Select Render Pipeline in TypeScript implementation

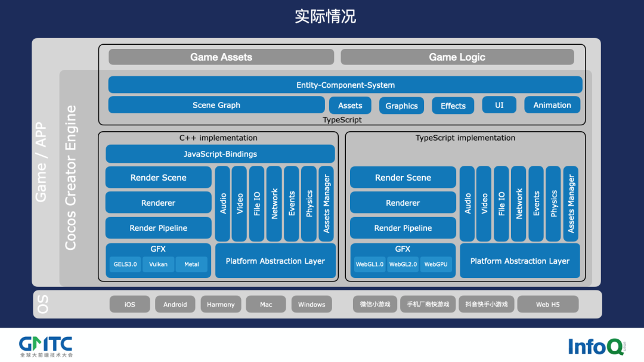(403, 228)
